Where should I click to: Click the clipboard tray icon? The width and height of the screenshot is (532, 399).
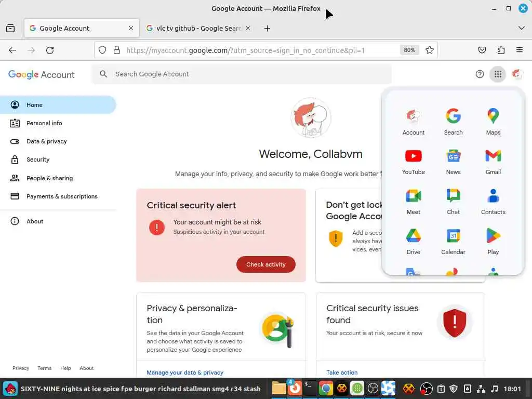click(441, 389)
